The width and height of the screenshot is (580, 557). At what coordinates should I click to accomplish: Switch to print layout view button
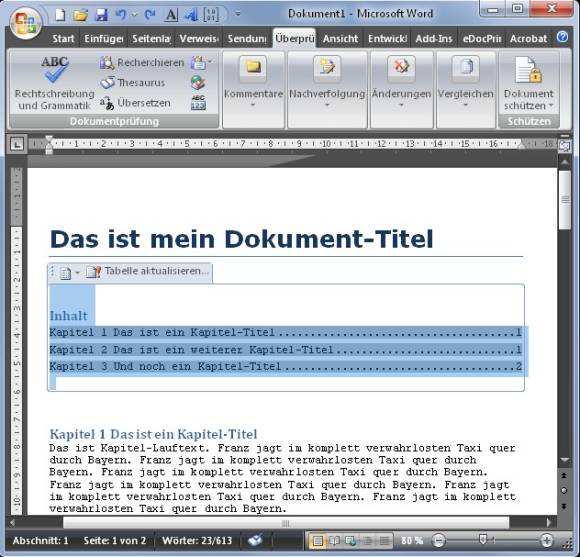[x=317, y=541]
